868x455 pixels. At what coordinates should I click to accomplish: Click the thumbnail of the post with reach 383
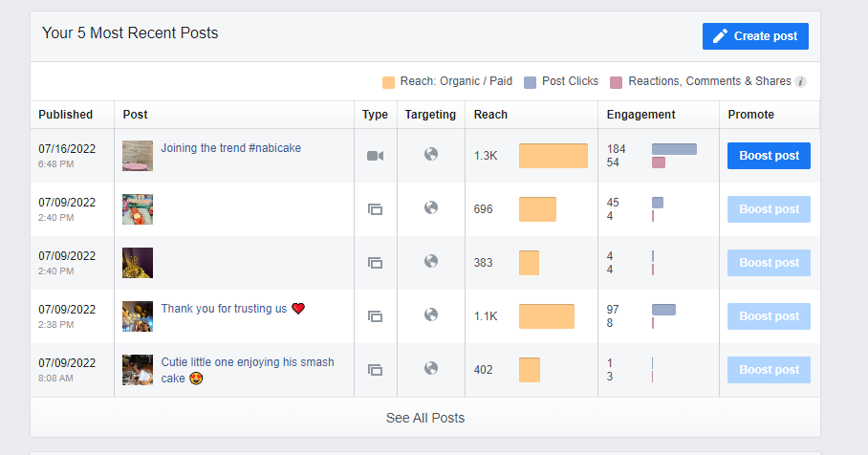click(138, 262)
